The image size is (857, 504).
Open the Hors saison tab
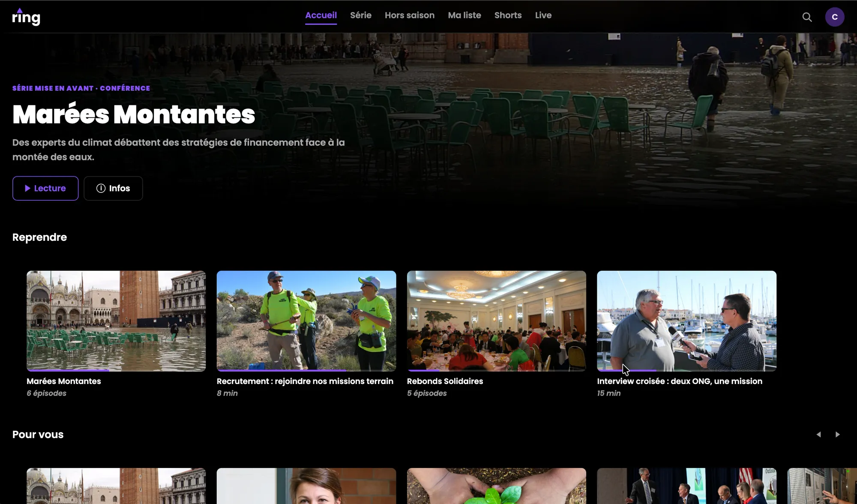409,15
